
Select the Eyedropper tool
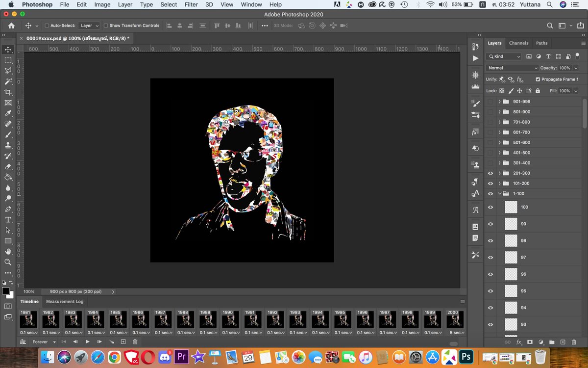pyautogui.click(x=8, y=113)
